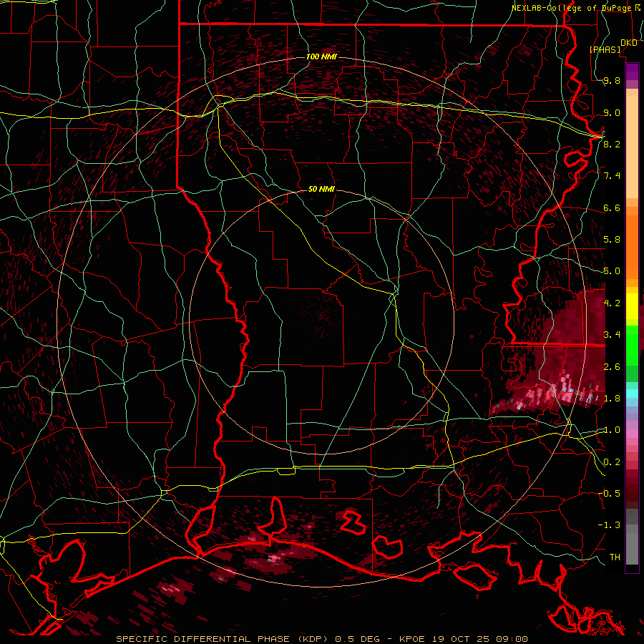The image size is (644, 644).
Task: Click the [PHAS] legend unit label
Action: tap(605, 49)
